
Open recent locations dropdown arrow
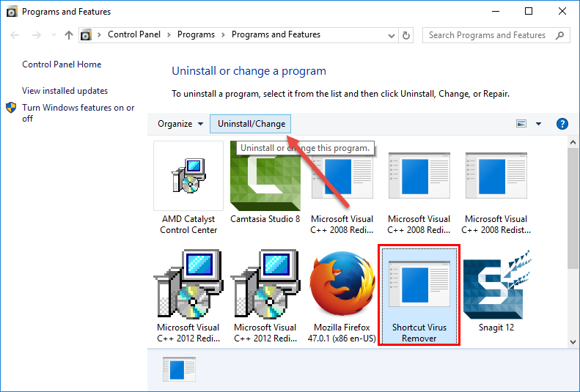click(54, 35)
